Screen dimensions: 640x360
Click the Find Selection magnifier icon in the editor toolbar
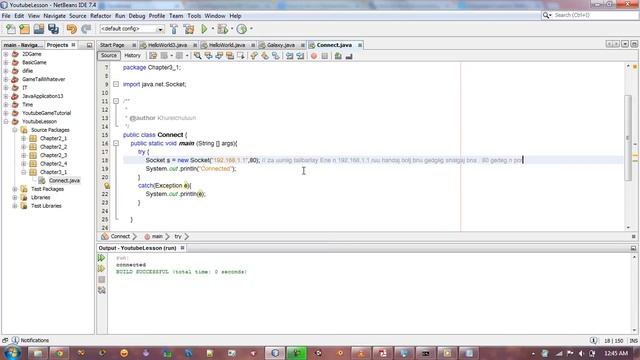198,56
